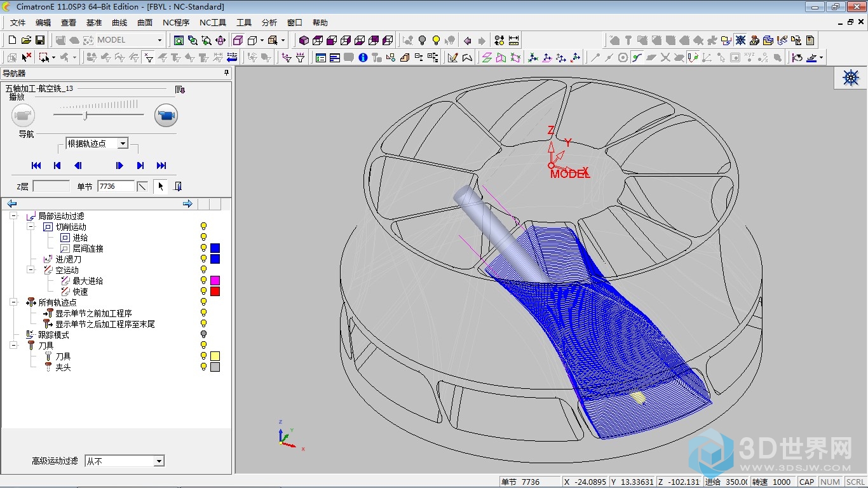Viewport: 868px width, 488px height.
Task: Click the previous view left-arrow icon
Action: 468,40
